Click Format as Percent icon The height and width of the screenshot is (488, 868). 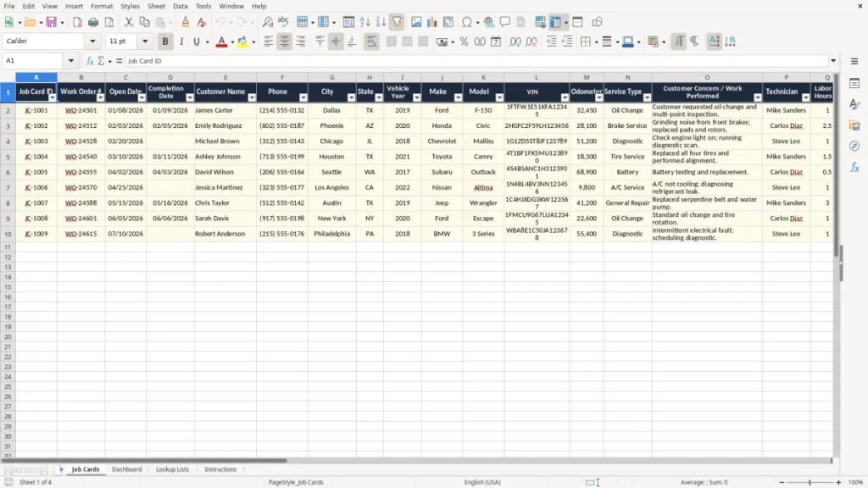pos(464,42)
